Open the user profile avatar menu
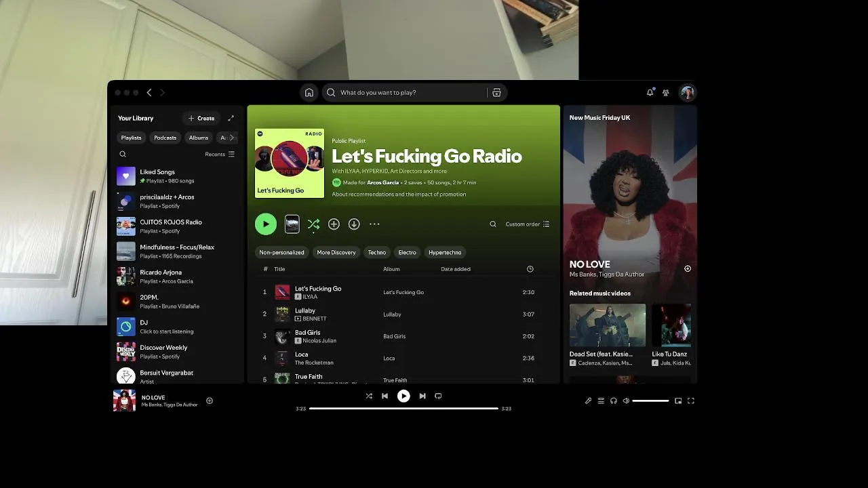Screen dimensions: 868x488 pyautogui.click(x=688, y=93)
